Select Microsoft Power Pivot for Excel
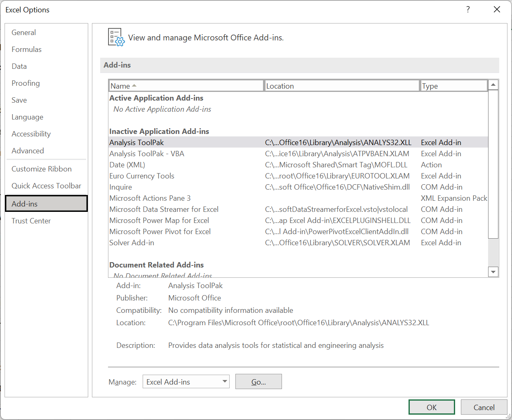The image size is (512, 420). (298, 231)
